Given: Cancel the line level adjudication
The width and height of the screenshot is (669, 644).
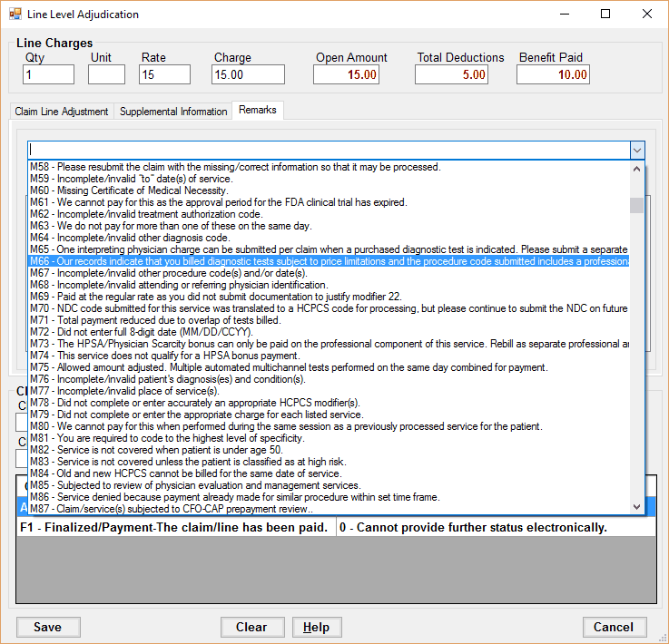Looking at the screenshot, I should tap(614, 627).
